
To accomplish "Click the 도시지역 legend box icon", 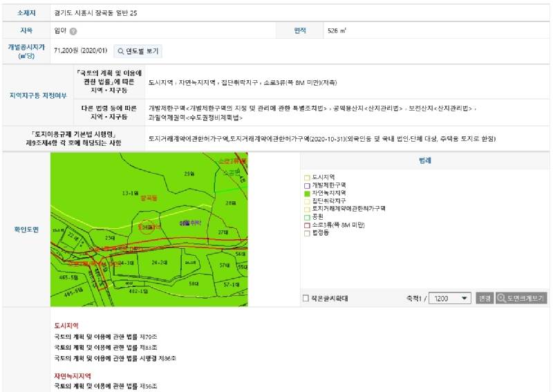I will click(x=307, y=178).
